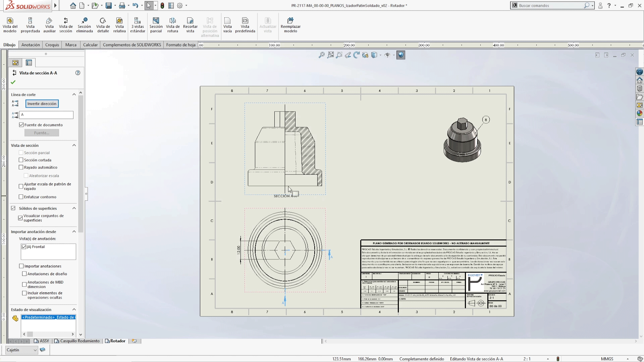Print the drawing using the printer icon
Viewport: 644px width, 362px height.
122,6
